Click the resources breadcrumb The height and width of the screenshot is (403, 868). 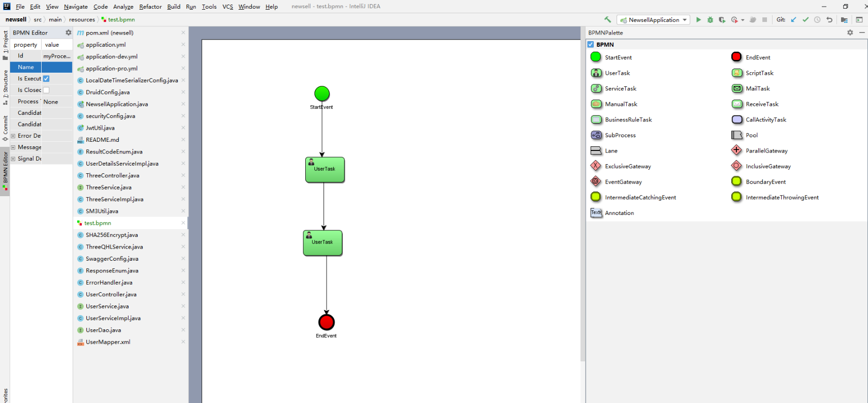click(82, 19)
